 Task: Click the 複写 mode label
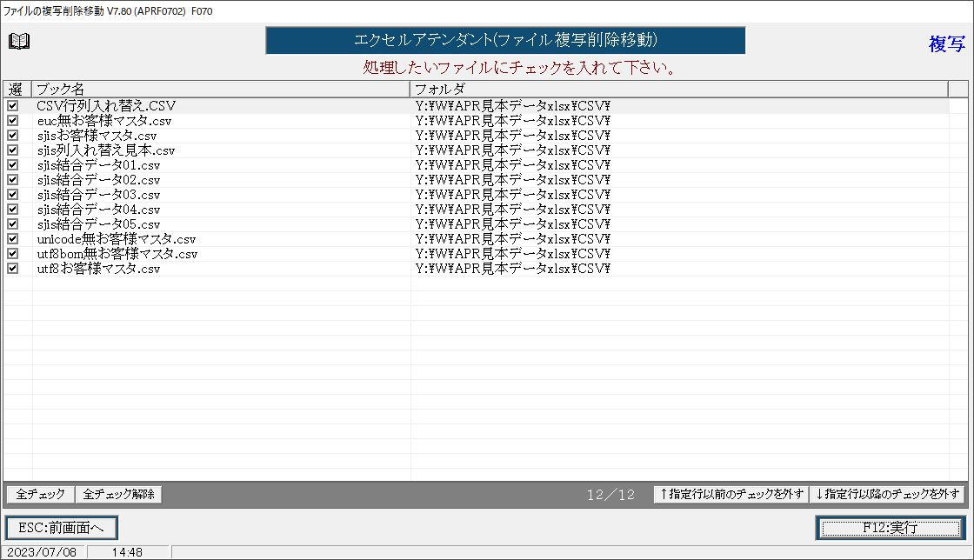pos(947,43)
